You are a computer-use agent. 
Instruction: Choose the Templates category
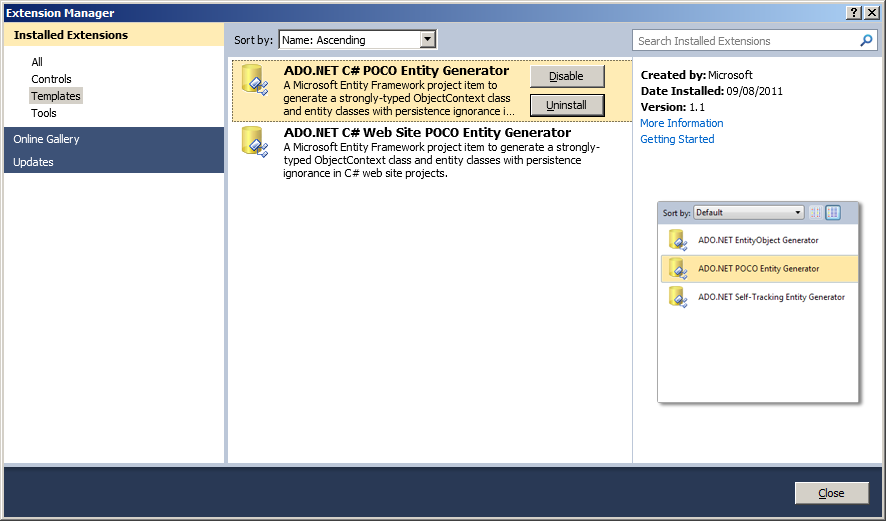click(x=56, y=96)
